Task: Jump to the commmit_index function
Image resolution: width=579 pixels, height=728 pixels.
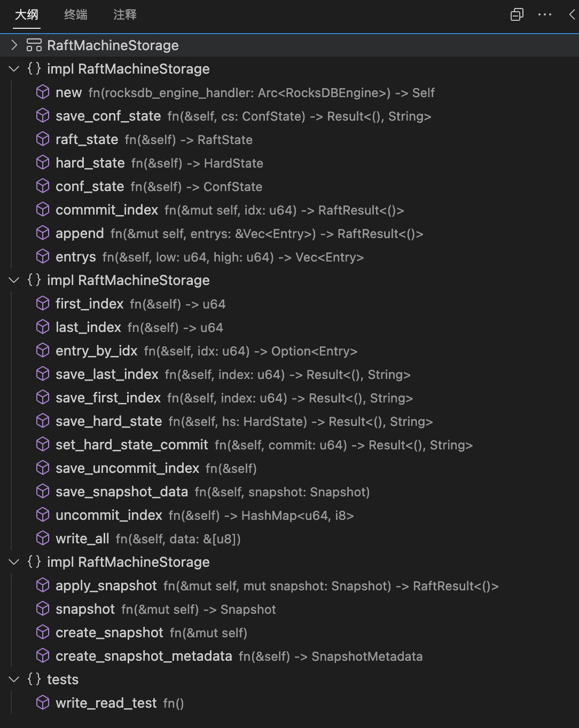Action: (x=107, y=210)
